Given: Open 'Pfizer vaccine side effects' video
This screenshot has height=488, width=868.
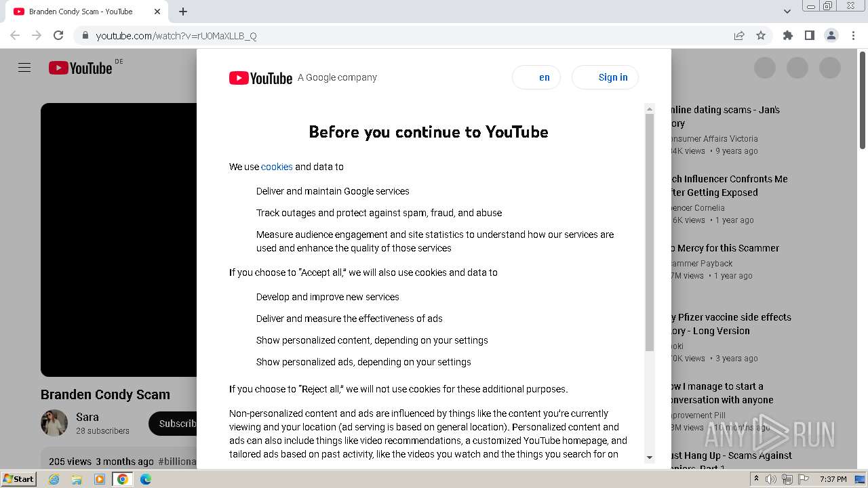Looking at the screenshot, I should 731,324.
